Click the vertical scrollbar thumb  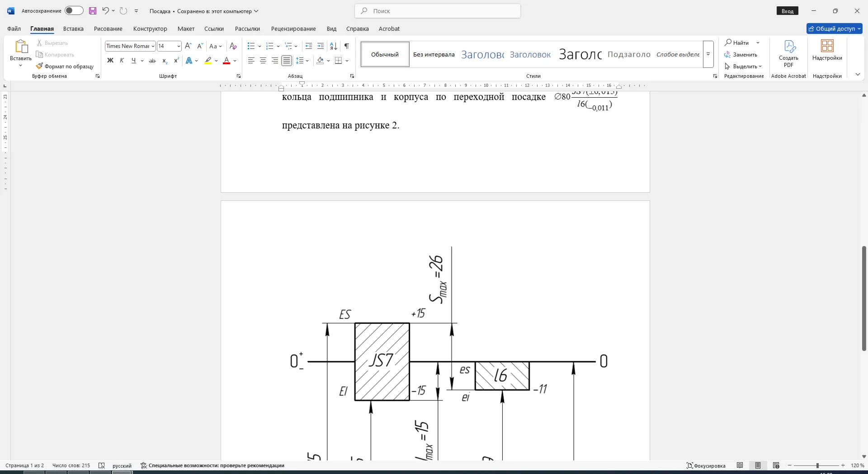pos(864,299)
